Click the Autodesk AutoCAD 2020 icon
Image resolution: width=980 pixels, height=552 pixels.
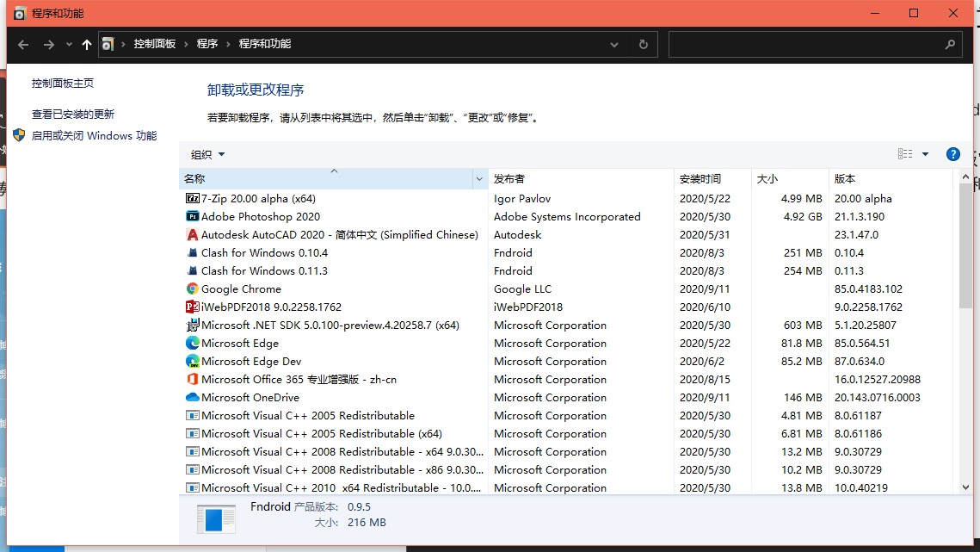(x=193, y=235)
